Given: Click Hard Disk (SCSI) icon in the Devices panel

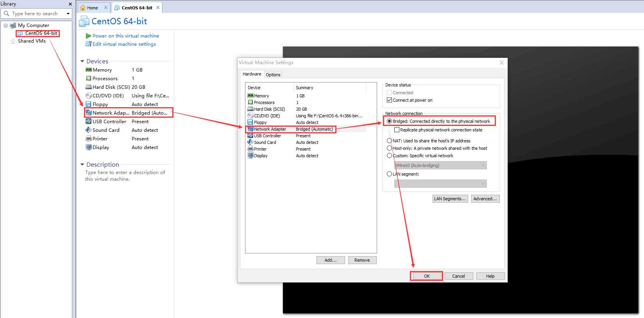Looking at the screenshot, I should [x=89, y=87].
